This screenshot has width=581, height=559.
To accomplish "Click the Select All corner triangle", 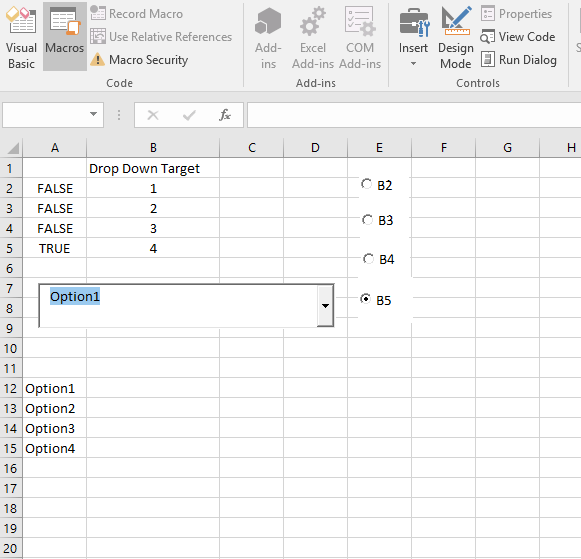I will pos(12,148).
